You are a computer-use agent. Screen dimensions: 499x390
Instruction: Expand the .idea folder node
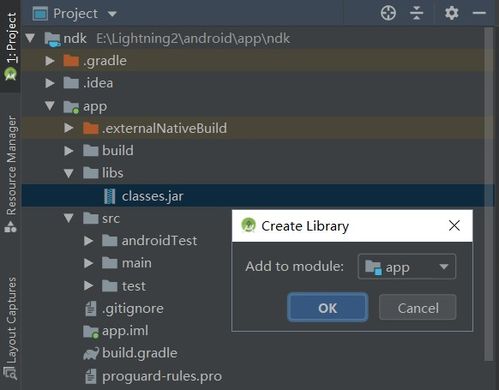tap(50, 83)
